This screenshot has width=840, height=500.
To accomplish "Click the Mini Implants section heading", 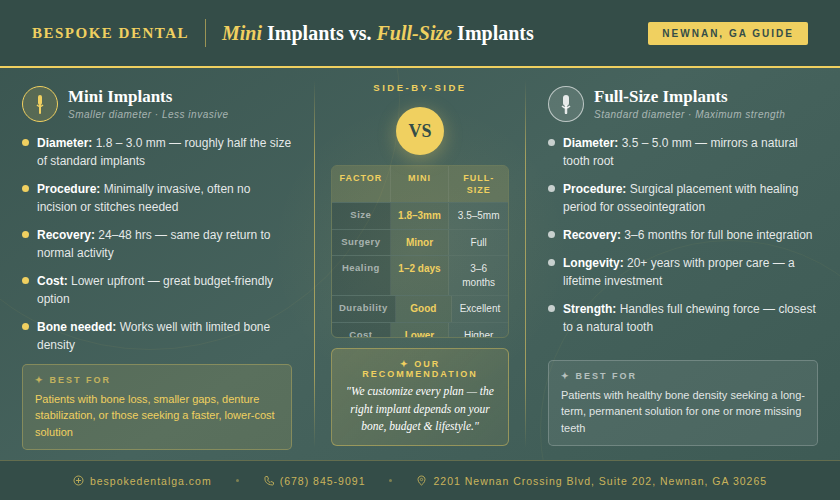I will (x=120, y=97).
